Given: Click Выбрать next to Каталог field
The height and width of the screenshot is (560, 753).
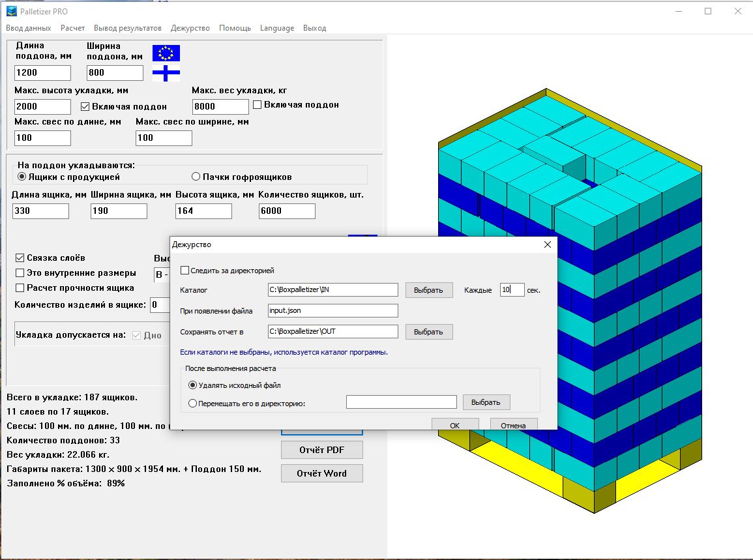Looking at the screenshot, I should tap(429, 290).
